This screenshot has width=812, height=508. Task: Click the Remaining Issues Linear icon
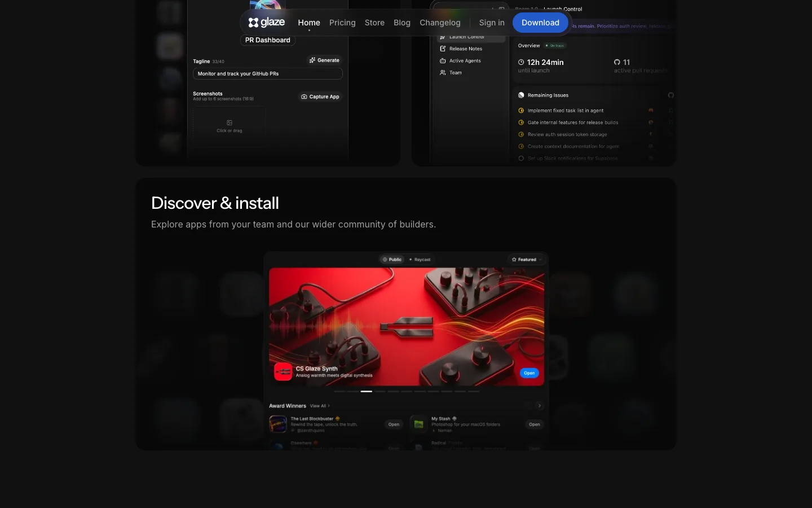tap(521, 95)
